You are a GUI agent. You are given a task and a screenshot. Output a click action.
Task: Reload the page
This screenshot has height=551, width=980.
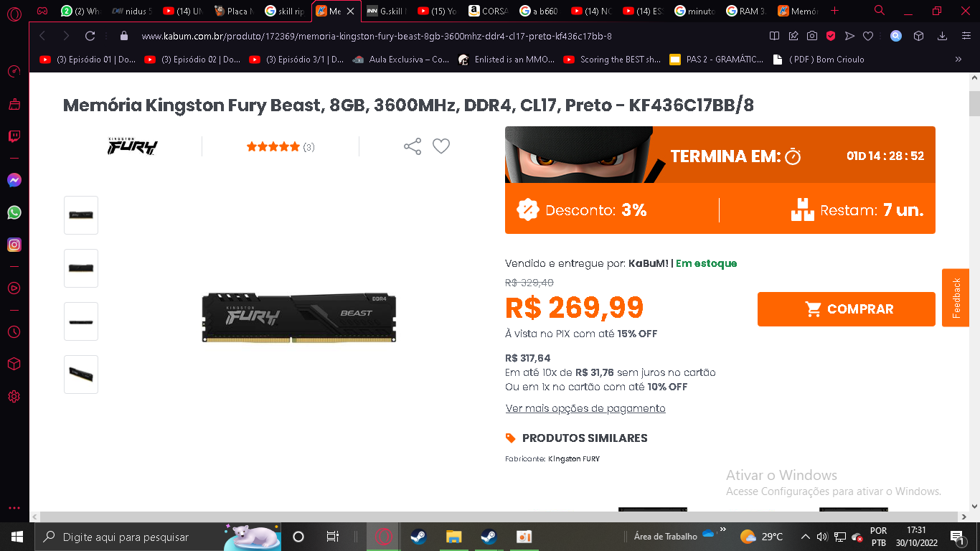click(90, 36)
